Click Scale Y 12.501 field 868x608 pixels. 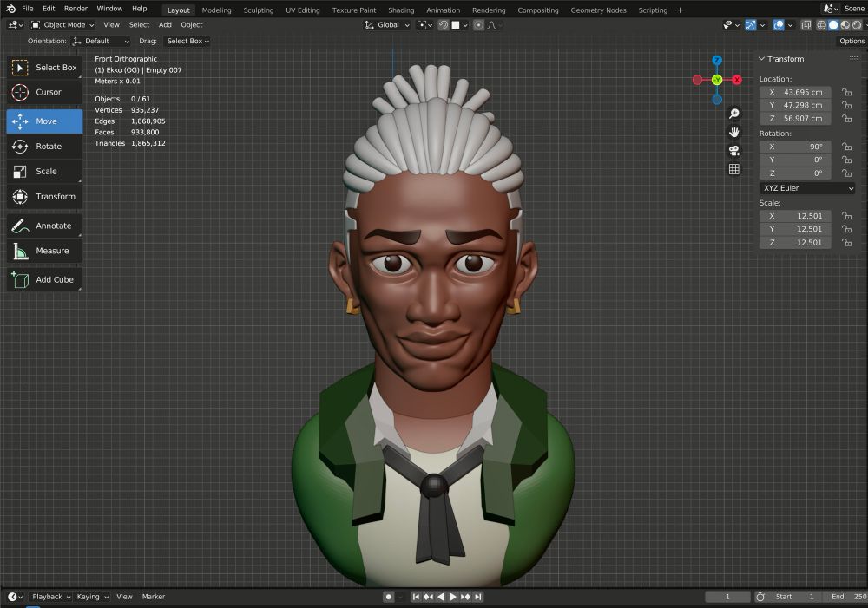click(x=795, y=229)
